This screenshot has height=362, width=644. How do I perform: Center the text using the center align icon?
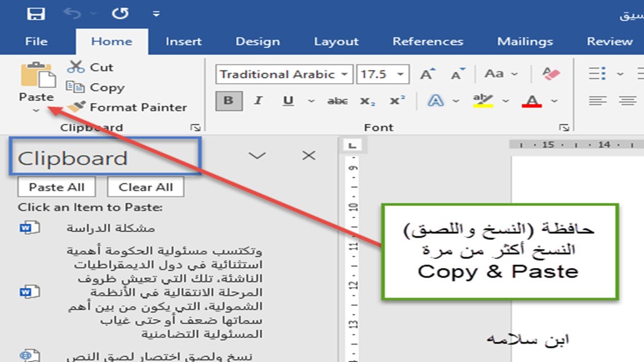(627, 101)
